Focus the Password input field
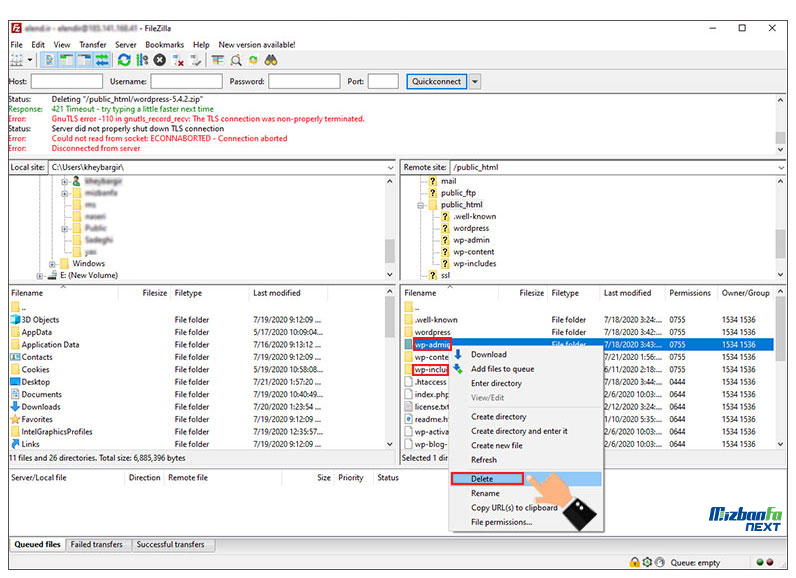 (x=304, y=81)
